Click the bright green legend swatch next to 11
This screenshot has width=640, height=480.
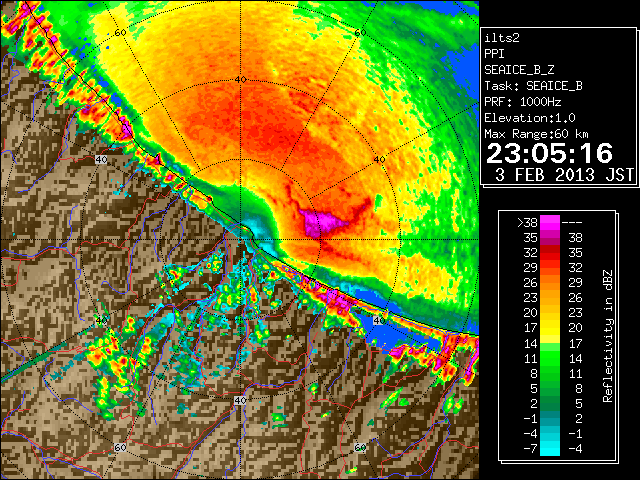click(x=549, y=358)
